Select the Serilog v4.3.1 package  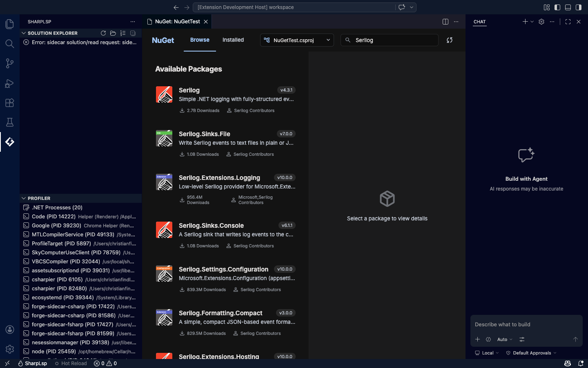point(226,100)
